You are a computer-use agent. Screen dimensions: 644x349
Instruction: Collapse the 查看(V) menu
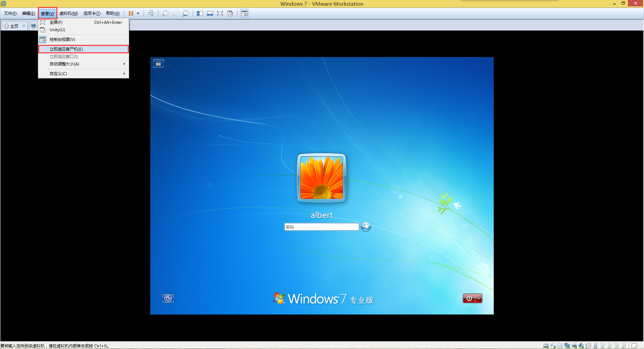pos(47,13)
